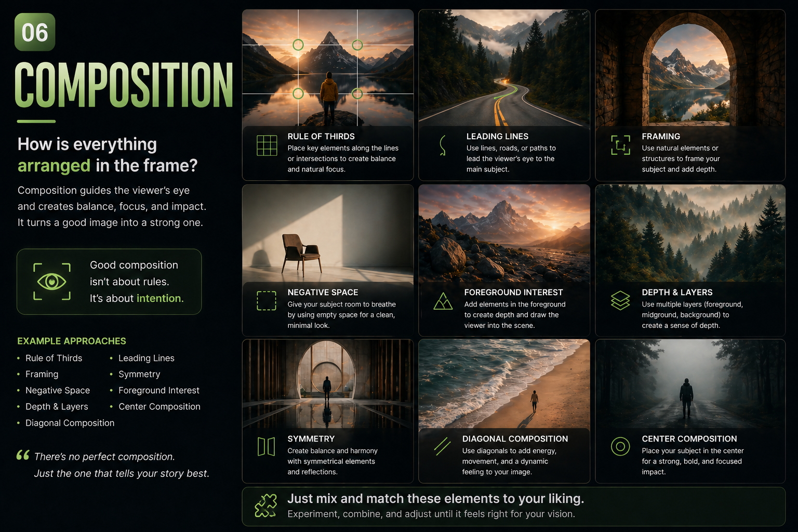Click the Negative Space dashed square icon
The height and width of the screenshot is (532, 798).
267,301
